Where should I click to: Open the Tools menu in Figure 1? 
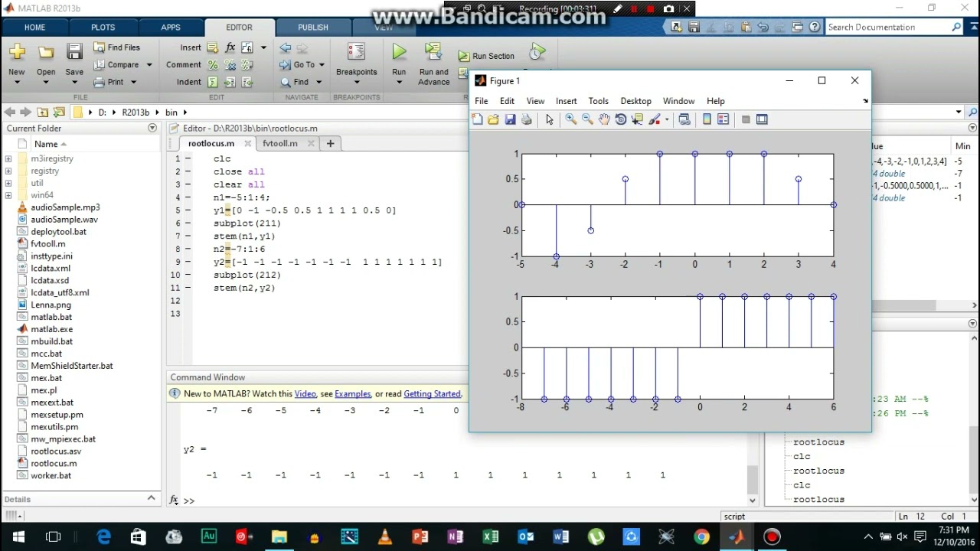pos(598,101)
